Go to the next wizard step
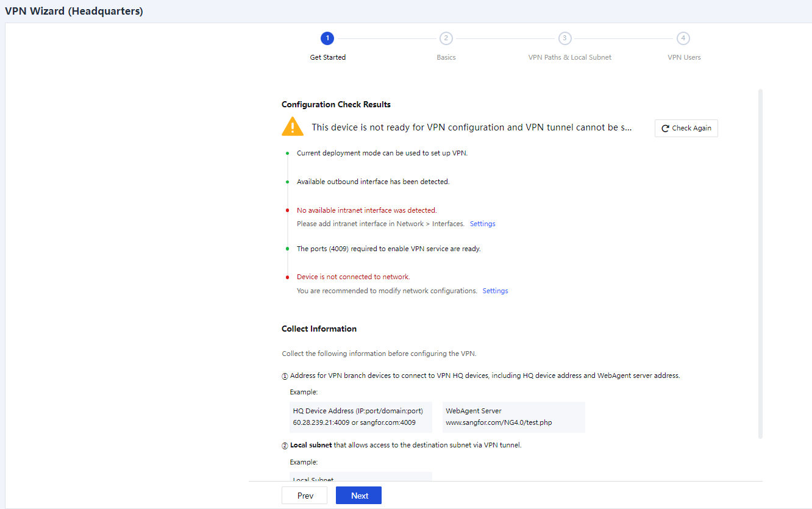The width and height of the screenshot is (812, 509). click(358, 496)
